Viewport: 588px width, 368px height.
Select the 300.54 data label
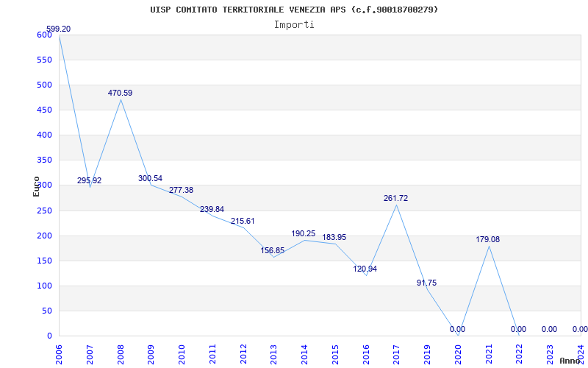pos(150,178)
